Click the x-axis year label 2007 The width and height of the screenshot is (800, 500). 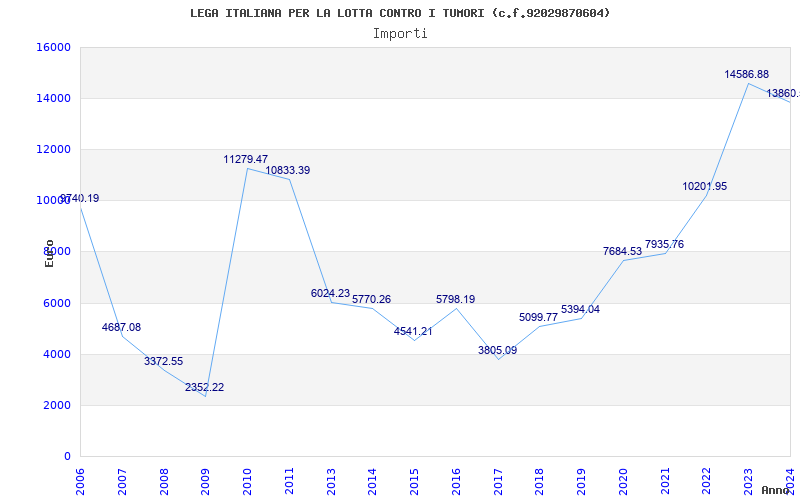[122, 482]
